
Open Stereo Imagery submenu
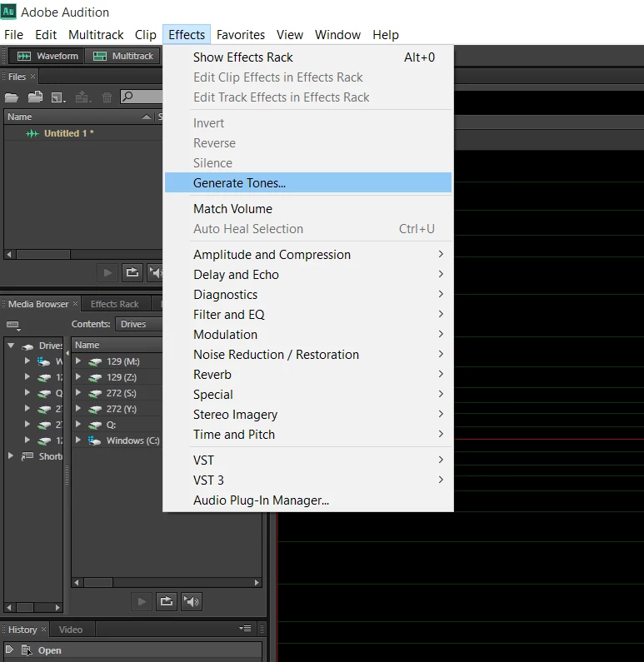pos(308,415)
